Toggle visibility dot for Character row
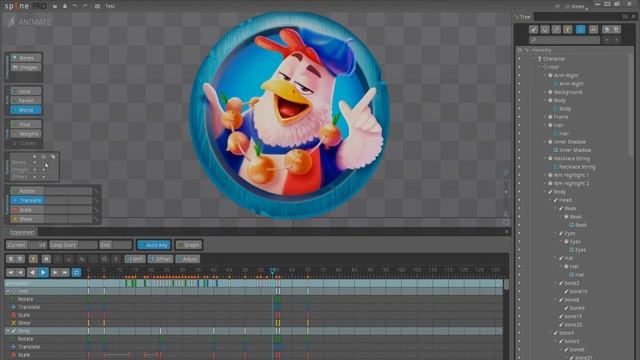This screenshot has width=640, height=360. click(x=519, y=59)
